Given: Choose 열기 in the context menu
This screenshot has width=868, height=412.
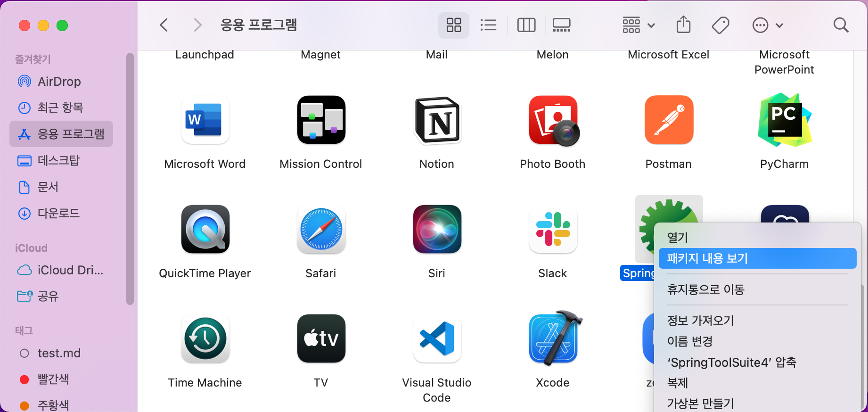Looking at the screenshot, I should (757, 238).
